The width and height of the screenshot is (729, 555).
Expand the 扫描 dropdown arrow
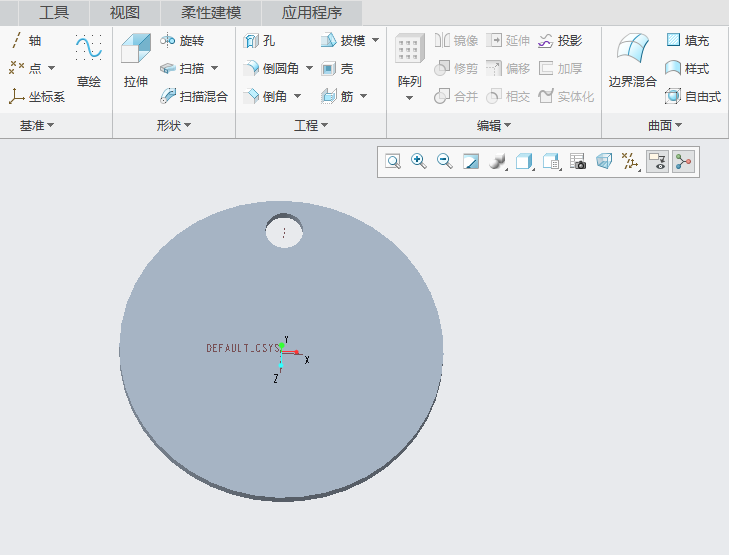click(x=214, y=68)
